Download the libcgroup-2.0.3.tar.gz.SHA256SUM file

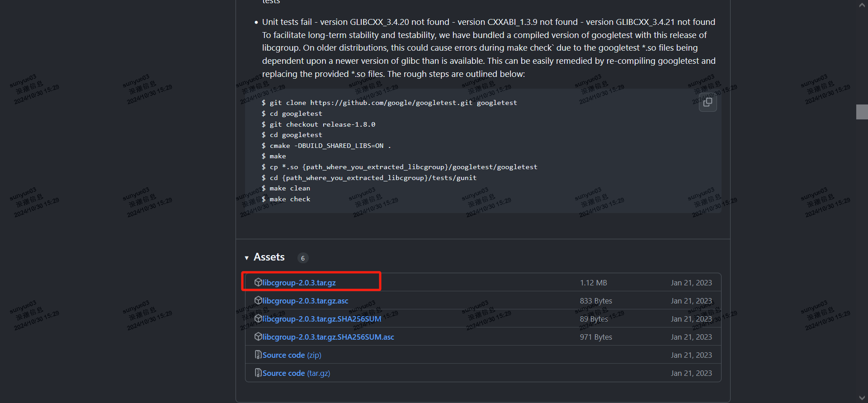point(322,319)
